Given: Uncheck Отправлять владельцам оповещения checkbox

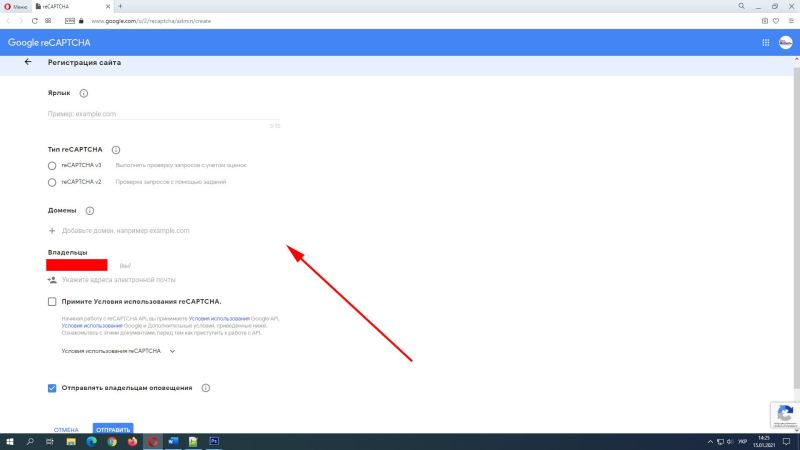Looking at the screenshot, I should tap(52, 388).
